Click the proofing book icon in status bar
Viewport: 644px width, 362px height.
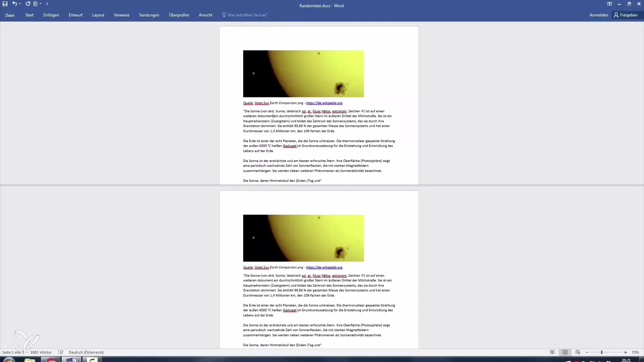pos(61,352)
